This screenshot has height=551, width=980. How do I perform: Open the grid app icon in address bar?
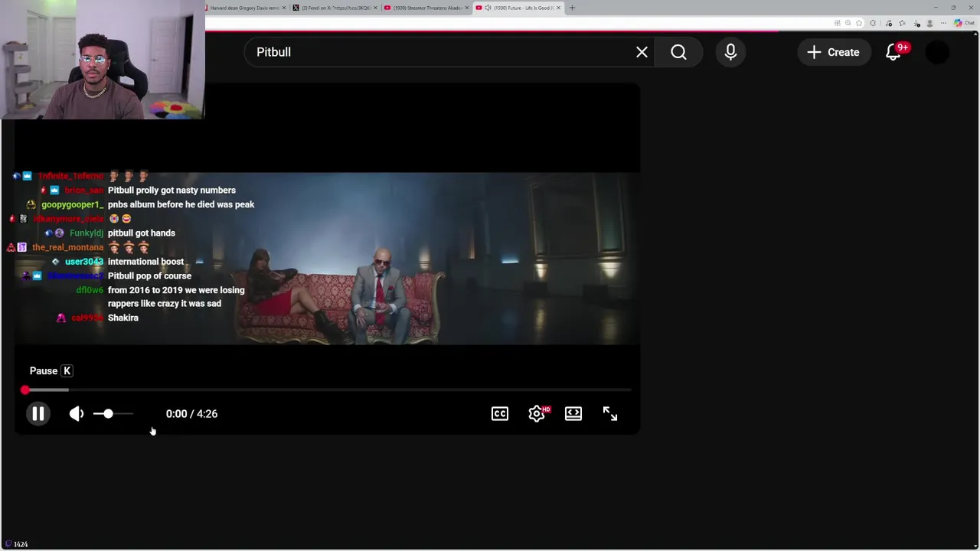pyautogui.click(x=838, y=23)
